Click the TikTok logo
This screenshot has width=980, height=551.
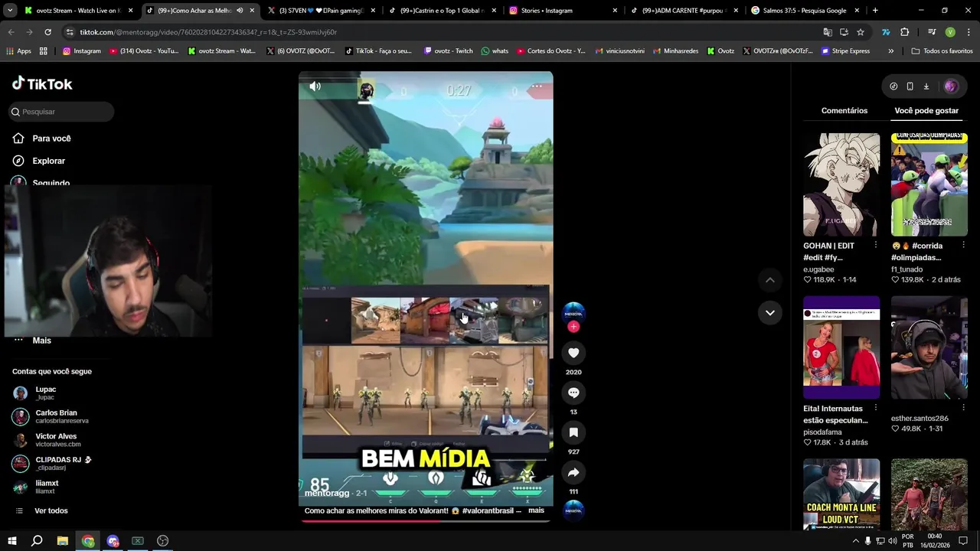pyautogui.click(x=42, y=83)
